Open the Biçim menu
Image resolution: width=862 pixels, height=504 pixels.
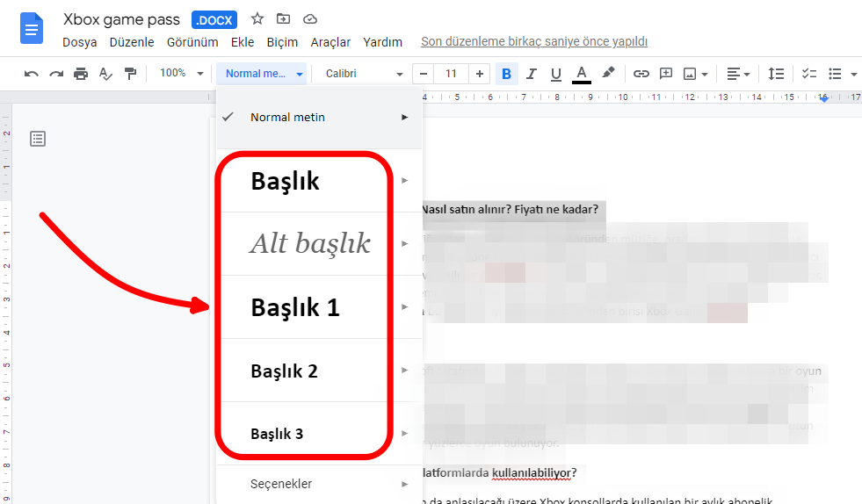[282, 42]
